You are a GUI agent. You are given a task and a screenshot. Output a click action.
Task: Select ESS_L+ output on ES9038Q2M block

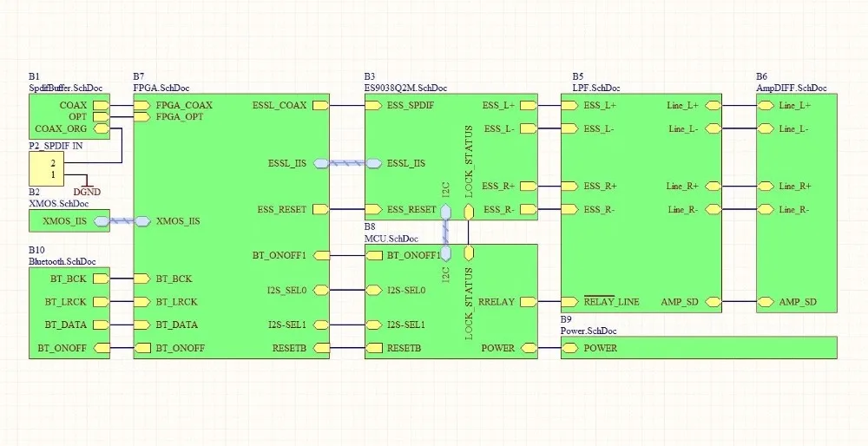click(x=529, y=105)
